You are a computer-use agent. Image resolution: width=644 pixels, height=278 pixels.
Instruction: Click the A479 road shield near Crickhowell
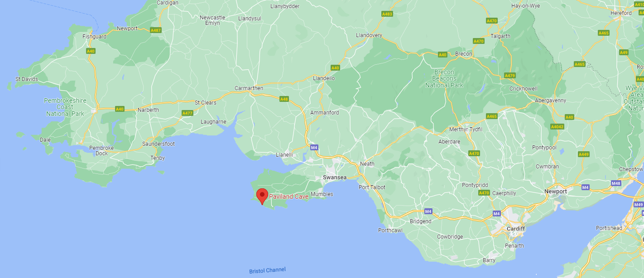coord(510,76)
